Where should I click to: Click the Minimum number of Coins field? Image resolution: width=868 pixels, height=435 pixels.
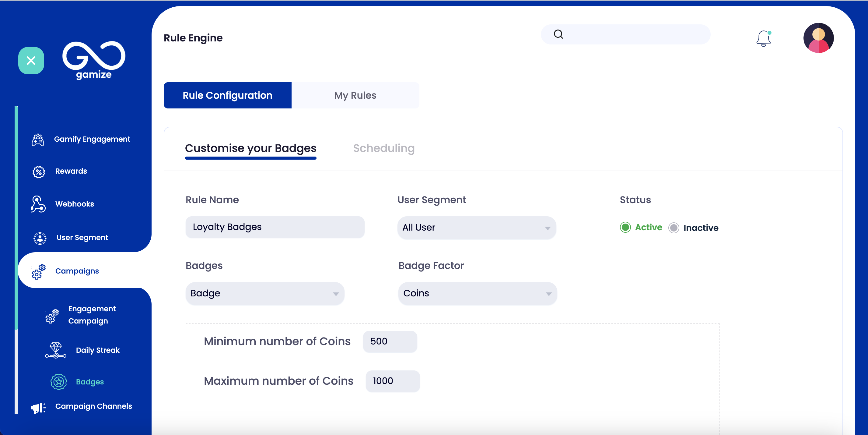pos(390,341)
